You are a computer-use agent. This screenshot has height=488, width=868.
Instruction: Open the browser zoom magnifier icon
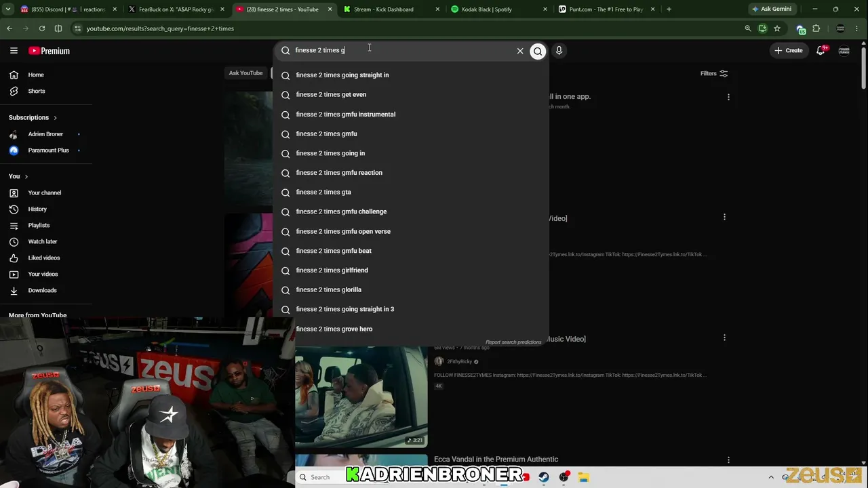pyautogui.click(x=748, y=28)
